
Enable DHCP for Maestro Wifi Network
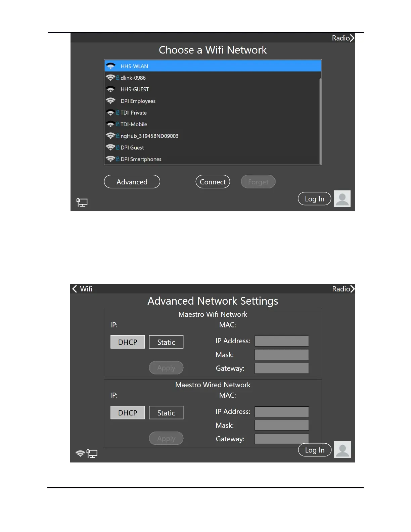(128, 342)
